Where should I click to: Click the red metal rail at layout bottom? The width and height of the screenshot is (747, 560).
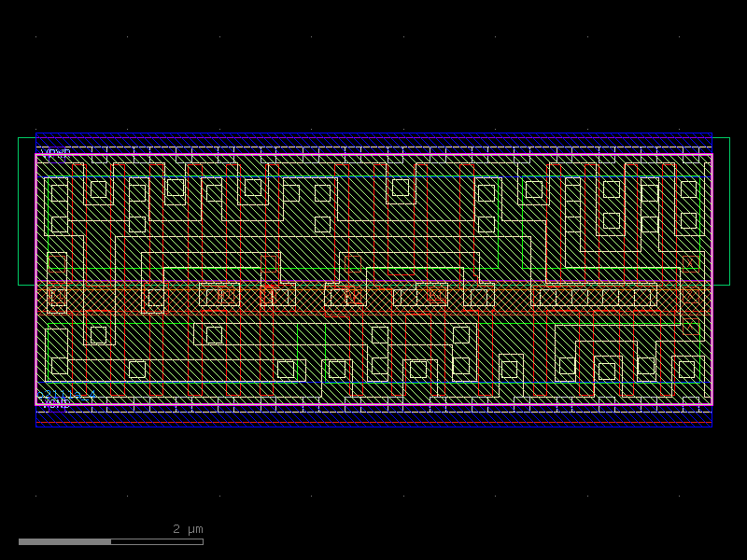[373, 422]
